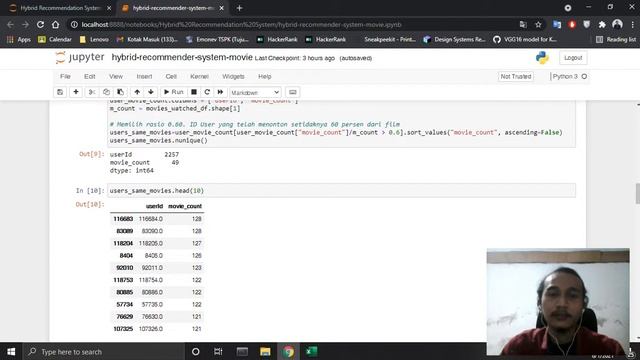Open the Widgets menu
Image resolution: width=640 pixels, height=360 pixels.
(233, 76)
